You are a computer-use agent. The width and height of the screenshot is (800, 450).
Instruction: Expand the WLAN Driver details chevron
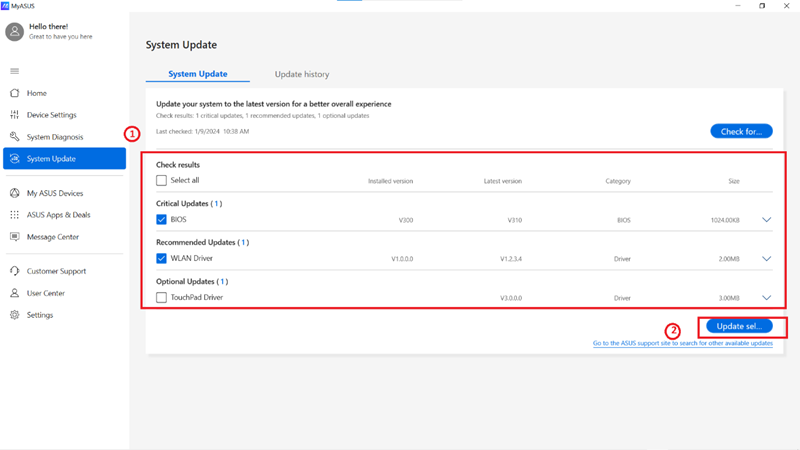pos(766,259)
